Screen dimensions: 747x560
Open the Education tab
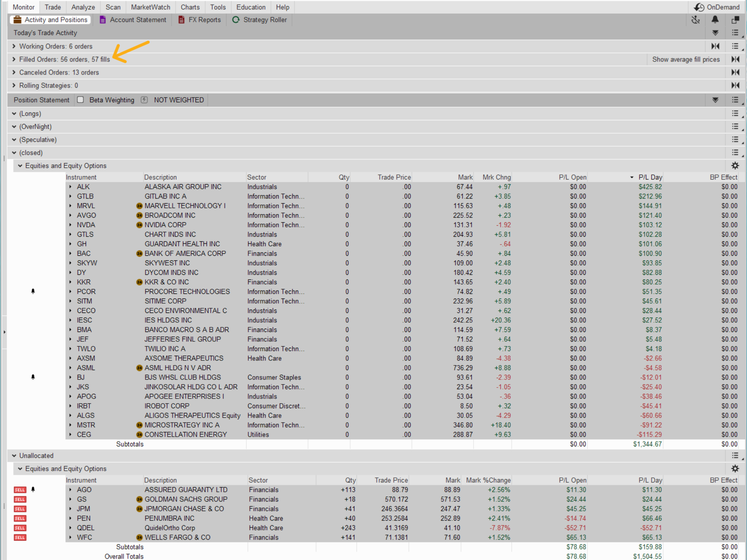point(251,7)
